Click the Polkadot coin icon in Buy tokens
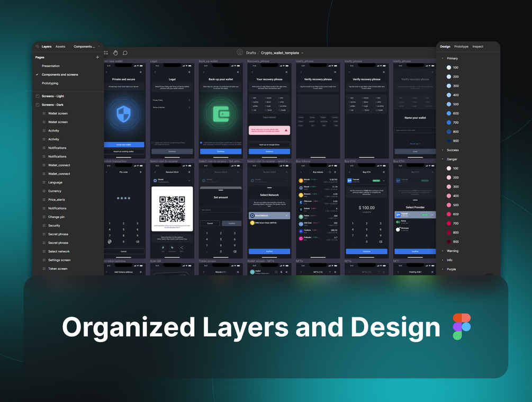The height and width of the screenshot is (402, 532). pyautogui.click(x=301, y=238)
